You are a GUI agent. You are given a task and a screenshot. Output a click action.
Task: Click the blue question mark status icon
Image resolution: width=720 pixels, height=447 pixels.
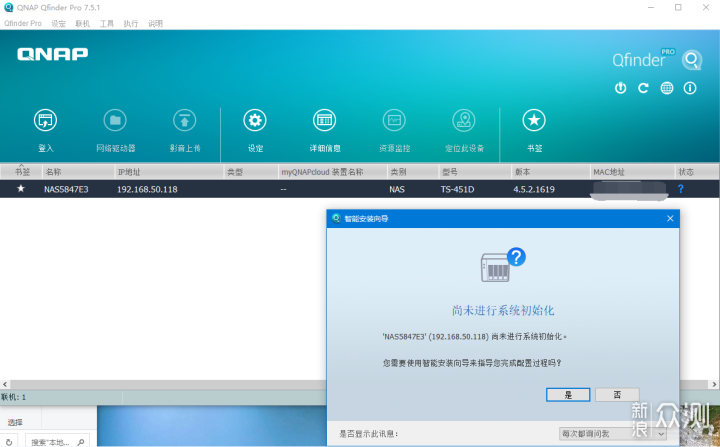[681, 189]
